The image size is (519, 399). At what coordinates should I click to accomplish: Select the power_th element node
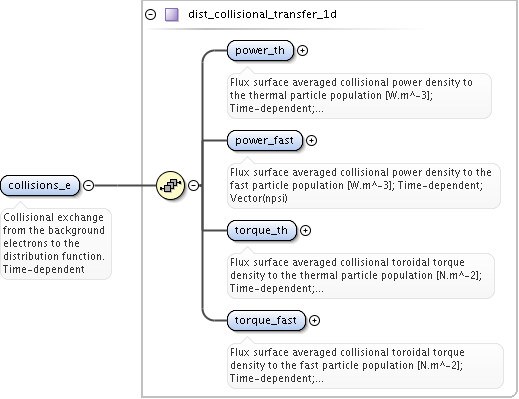[260, 50]
